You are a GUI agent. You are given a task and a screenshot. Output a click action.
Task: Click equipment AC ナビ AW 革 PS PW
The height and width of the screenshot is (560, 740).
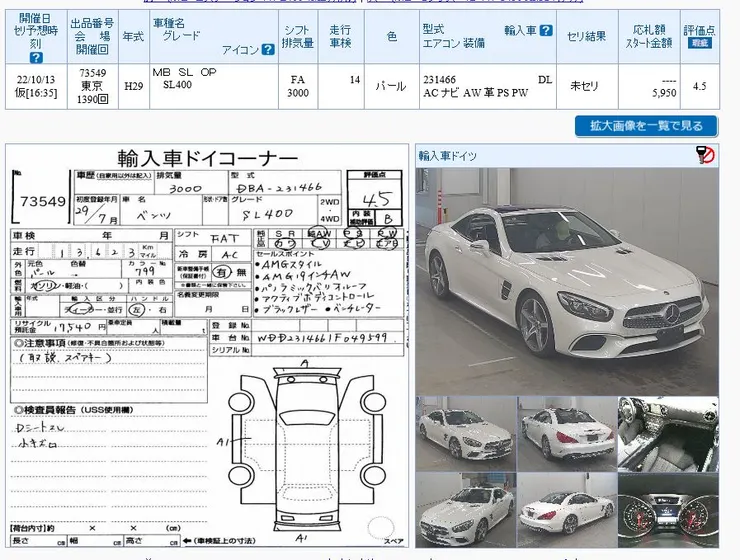[476, 93]
